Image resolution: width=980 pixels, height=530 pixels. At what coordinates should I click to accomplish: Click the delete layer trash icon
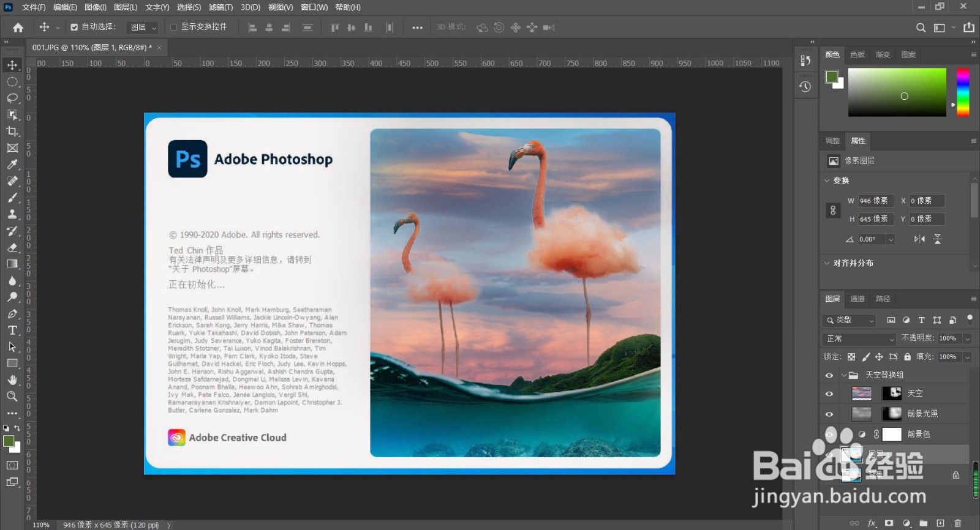tap(957, 523)
